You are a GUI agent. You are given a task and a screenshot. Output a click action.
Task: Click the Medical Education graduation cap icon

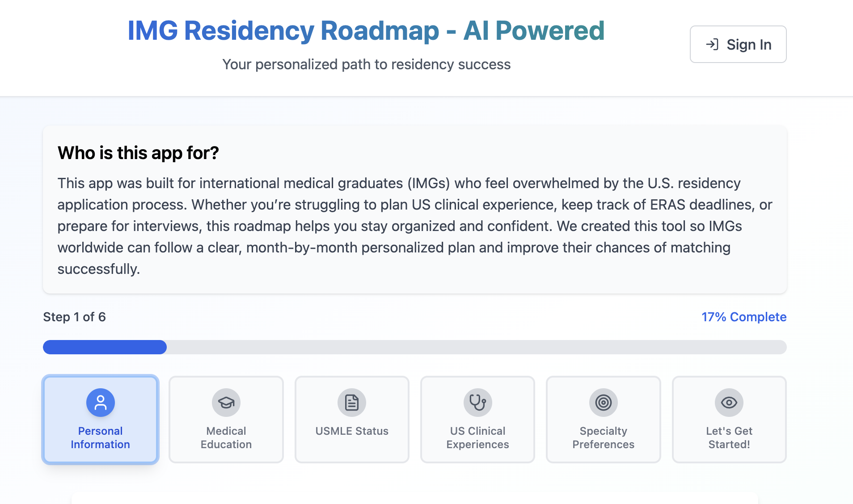[226, 402]
